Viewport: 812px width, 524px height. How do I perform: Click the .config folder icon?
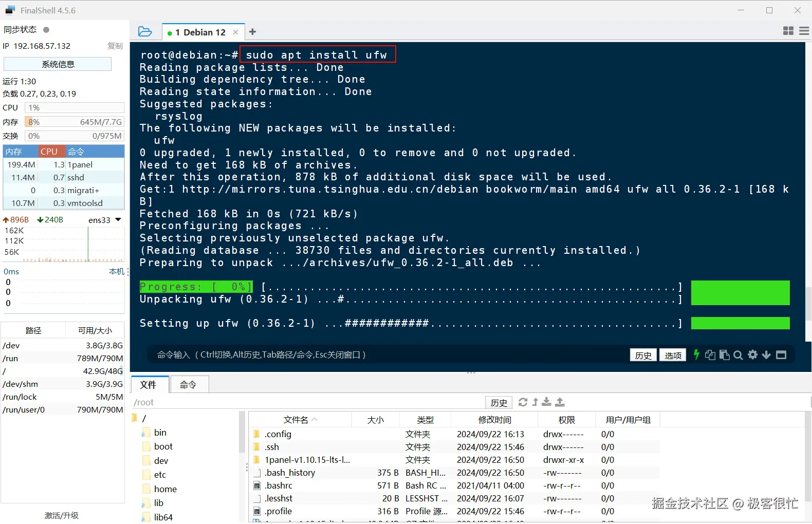(x=257, y=434)
